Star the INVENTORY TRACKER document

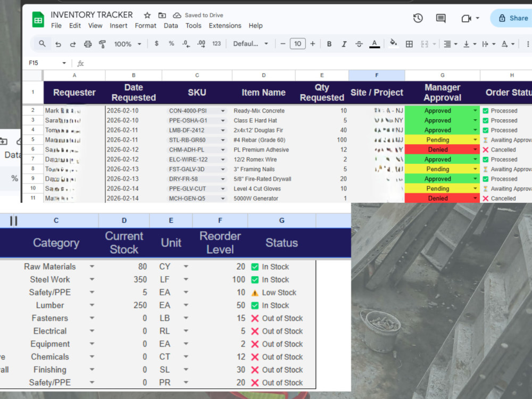click(x=147, y=15)
